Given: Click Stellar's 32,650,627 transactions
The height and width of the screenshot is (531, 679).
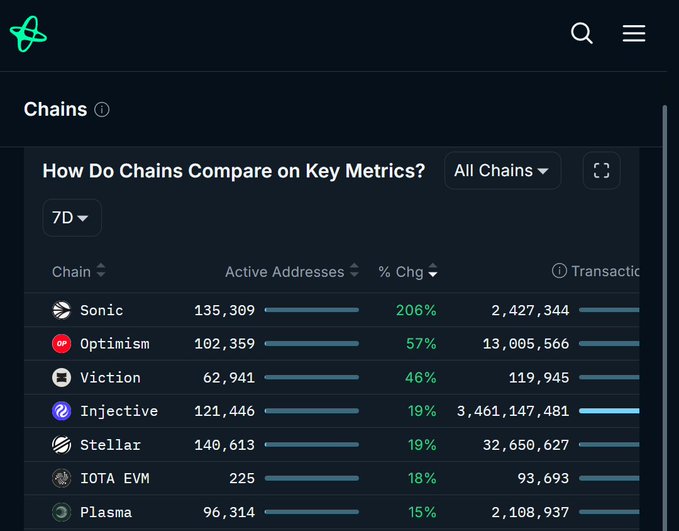Looking at the screenshot, I should click(x=526, y=445).
